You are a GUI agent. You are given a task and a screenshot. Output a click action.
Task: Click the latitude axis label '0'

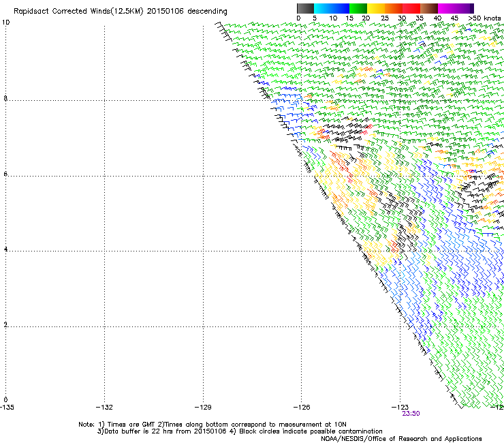click(5, 400)
